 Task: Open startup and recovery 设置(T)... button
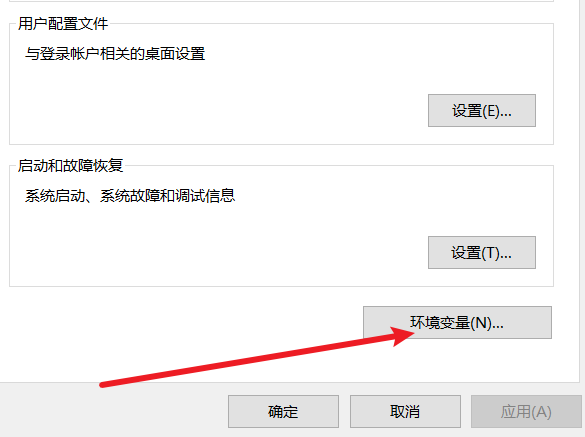(x=482, y=252)
